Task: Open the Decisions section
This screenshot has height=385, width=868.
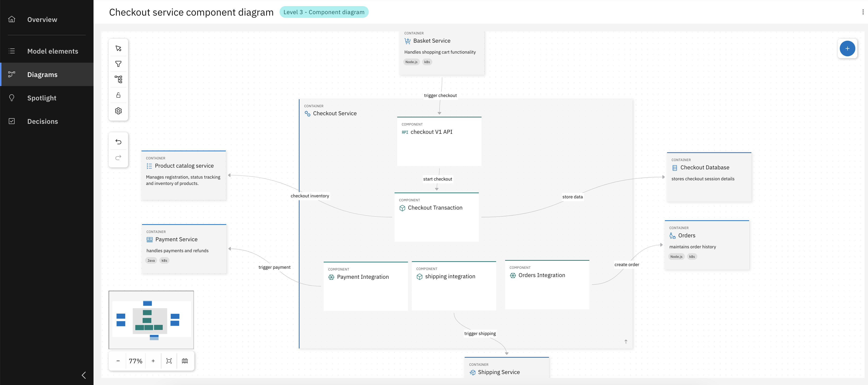Action: click(x=42, y=121)
